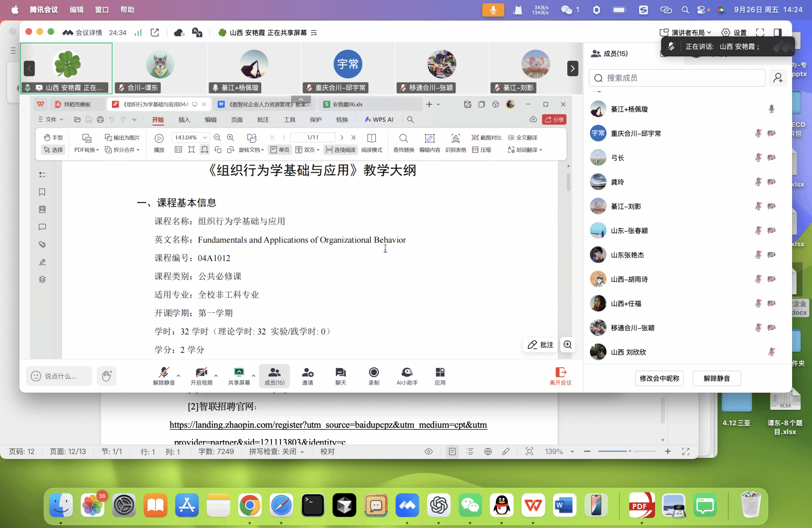Click the 批注 annotate pen button

[x=540, y=345]
